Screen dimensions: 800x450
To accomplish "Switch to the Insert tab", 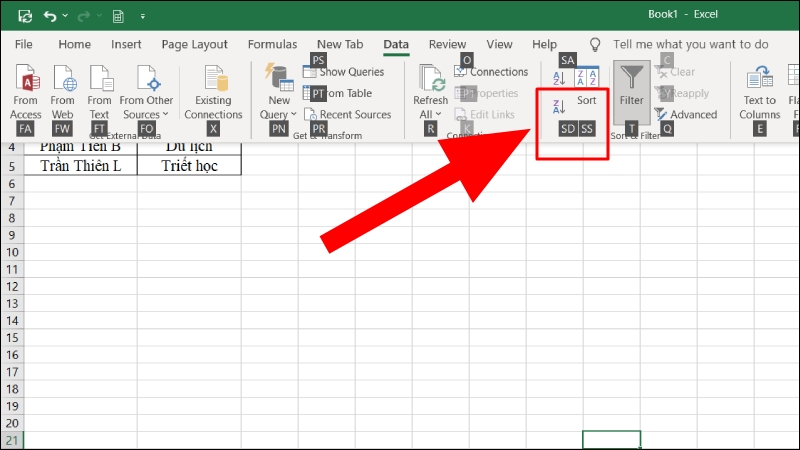I will coord(126,44).
